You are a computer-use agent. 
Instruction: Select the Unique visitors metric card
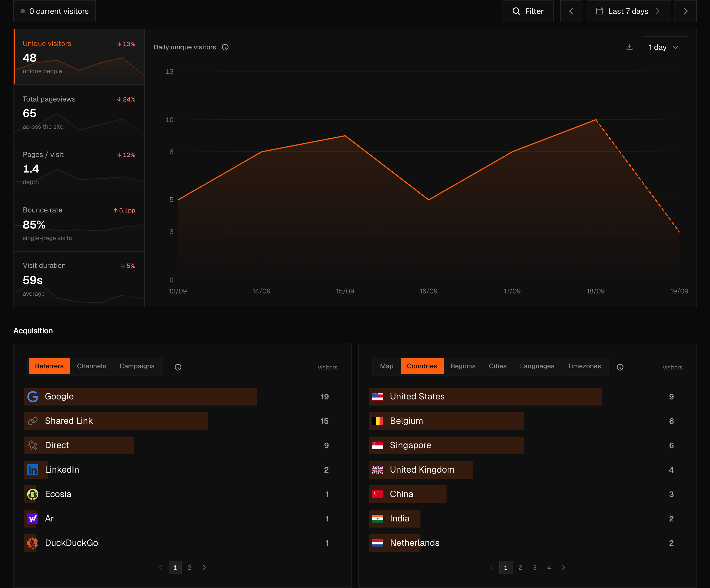79,57
